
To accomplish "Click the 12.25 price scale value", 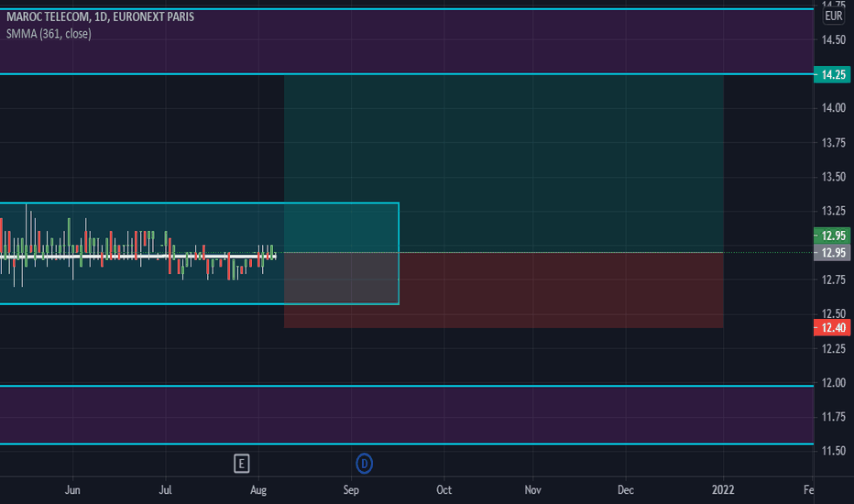I will coord(833,349).
